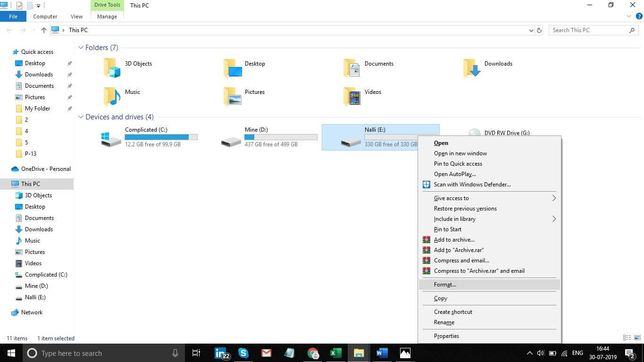
Task: Click the This PC address bar path
Action: (x=78, y=30)
